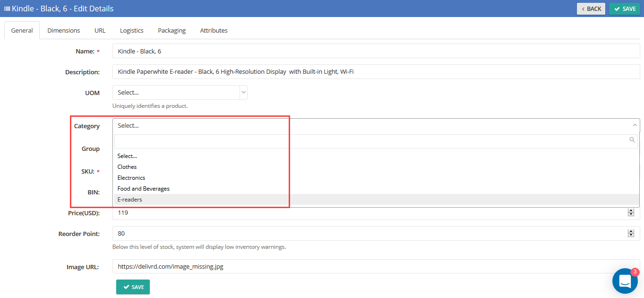The height and width of the screenshot is (298, 644).
Task: Click the Category search input box
Action: (376, 141)
